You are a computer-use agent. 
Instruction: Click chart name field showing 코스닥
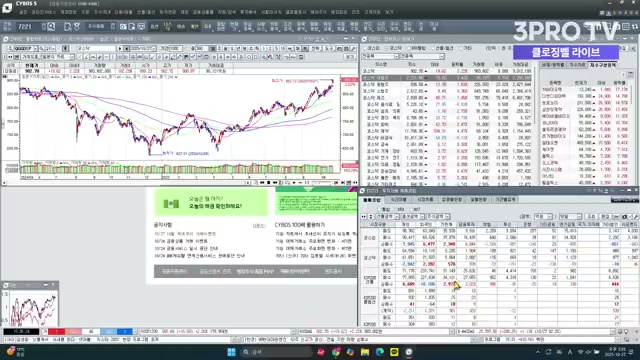pyautogui.click(x=97, y=49)
